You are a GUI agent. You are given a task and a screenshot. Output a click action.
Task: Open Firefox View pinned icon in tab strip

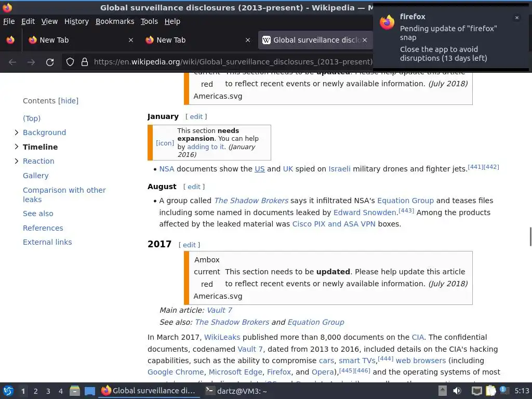10,40
